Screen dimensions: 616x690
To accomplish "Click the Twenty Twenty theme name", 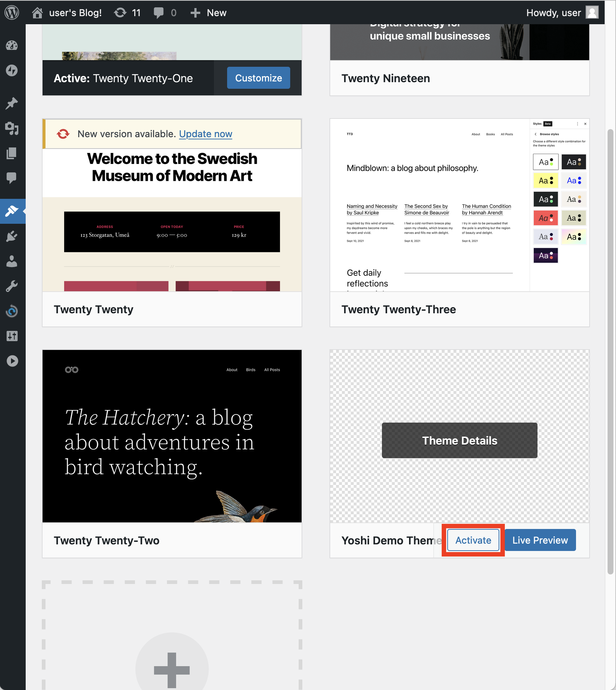I will click(94, 309).
